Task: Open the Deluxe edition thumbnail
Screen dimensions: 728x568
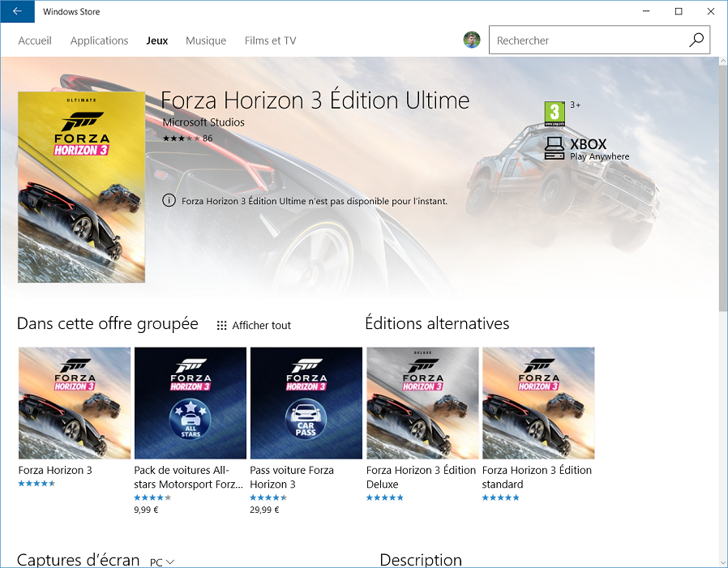Action: tap(422, 403)
